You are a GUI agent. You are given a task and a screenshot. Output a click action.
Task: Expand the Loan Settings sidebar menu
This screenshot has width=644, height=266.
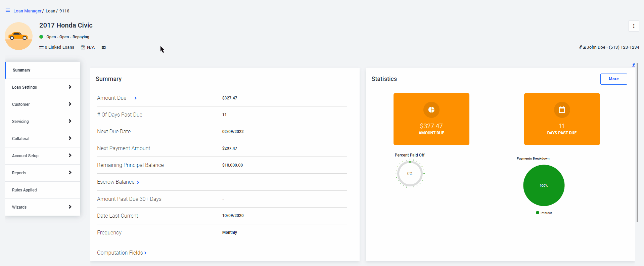70,87
